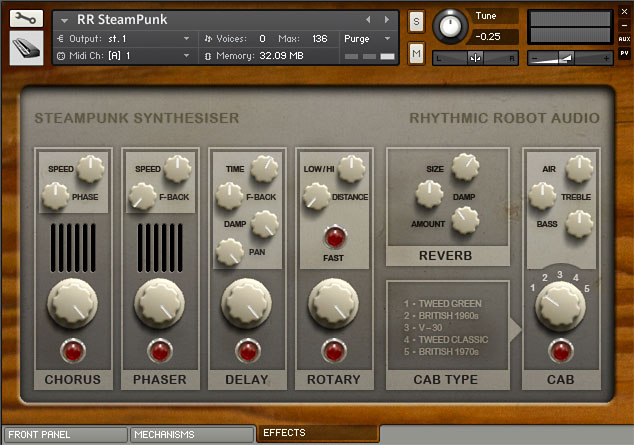Click the AUX button

pos(624,39)
